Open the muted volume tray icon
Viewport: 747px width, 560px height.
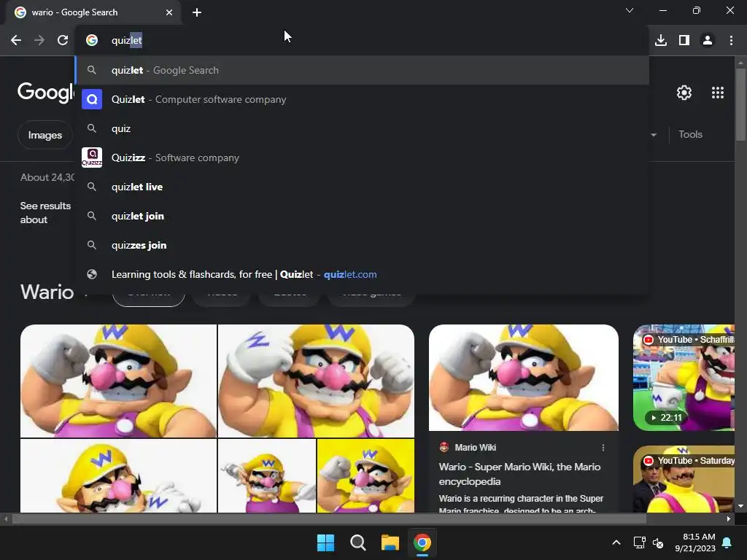(x=658, y=542)
